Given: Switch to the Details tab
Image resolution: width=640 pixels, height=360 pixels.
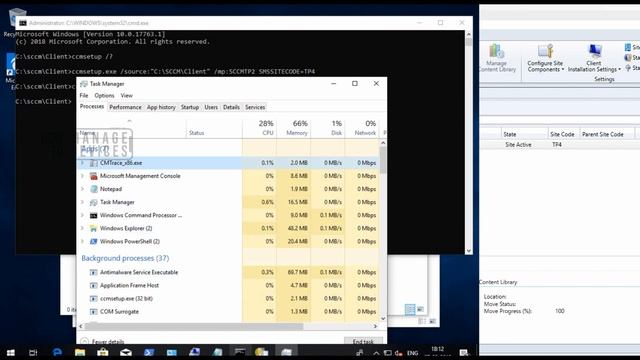Looking at the screenshot, I should click(x=231, y=107).
